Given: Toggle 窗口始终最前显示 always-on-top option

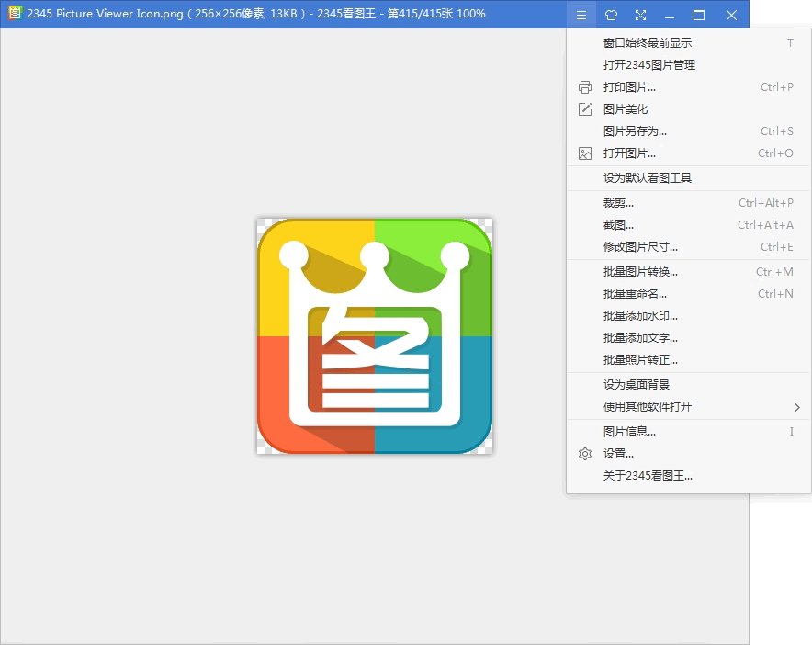Looking at the screenshot, I should pos(648,43).
